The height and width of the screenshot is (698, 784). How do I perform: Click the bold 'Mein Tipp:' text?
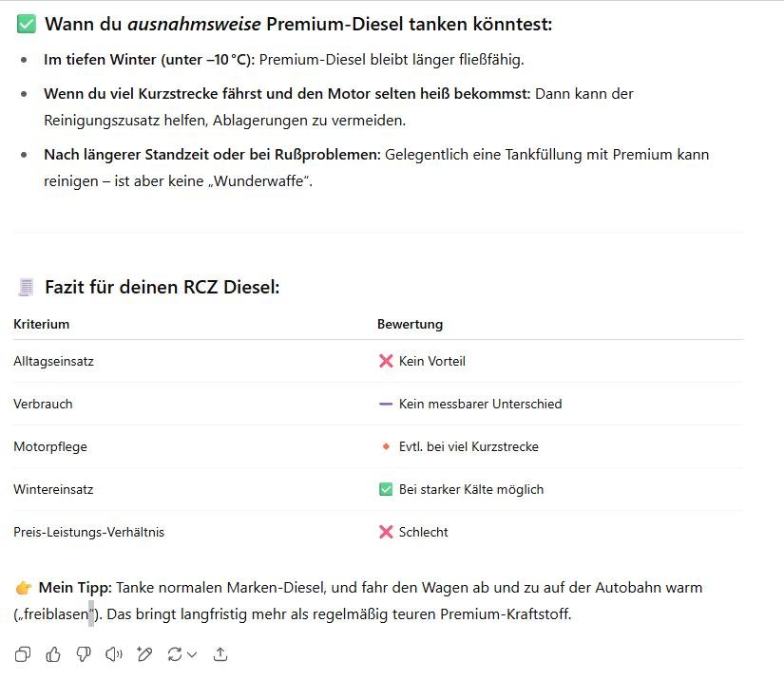coord(75,588)
